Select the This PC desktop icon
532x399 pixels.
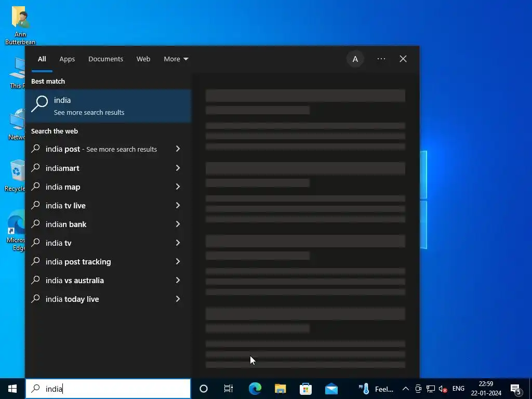tap(17, 73)
